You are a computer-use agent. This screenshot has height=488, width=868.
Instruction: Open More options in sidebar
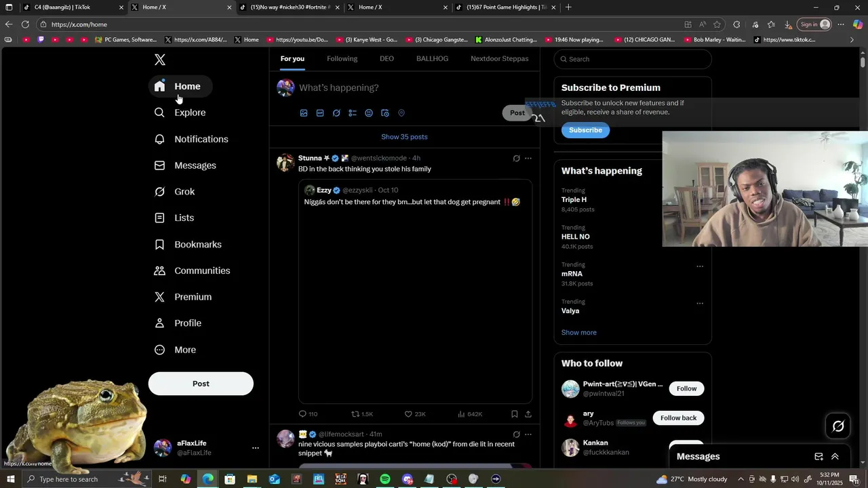point(175,350)
